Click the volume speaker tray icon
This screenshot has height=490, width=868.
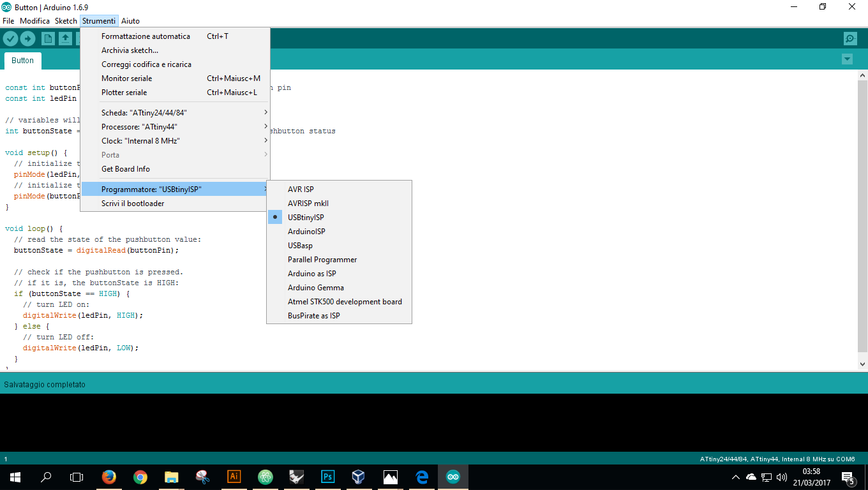[x=782, y=477]
